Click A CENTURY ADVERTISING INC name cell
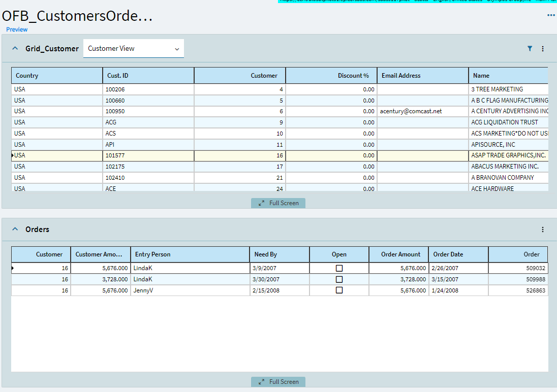557x392 pixels. tap(508, 111)
